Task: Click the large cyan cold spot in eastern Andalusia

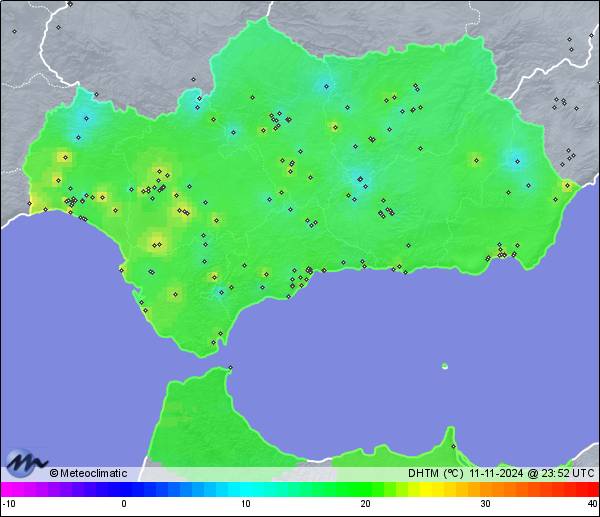Action: 516,160
